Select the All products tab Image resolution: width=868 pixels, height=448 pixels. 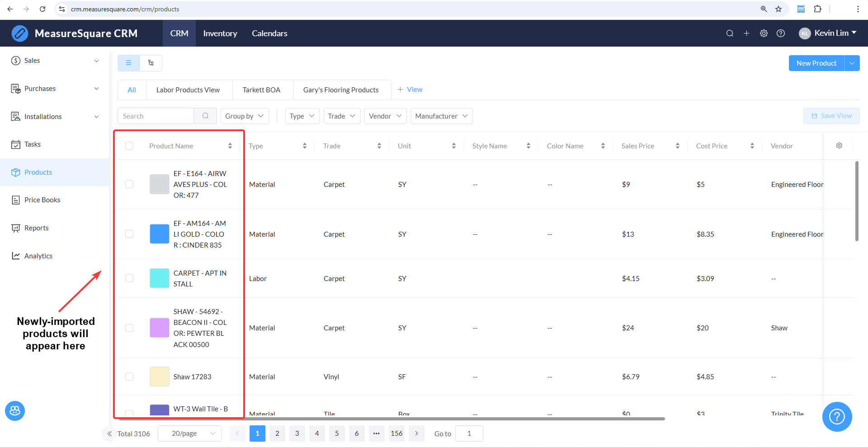coord(132,90)
